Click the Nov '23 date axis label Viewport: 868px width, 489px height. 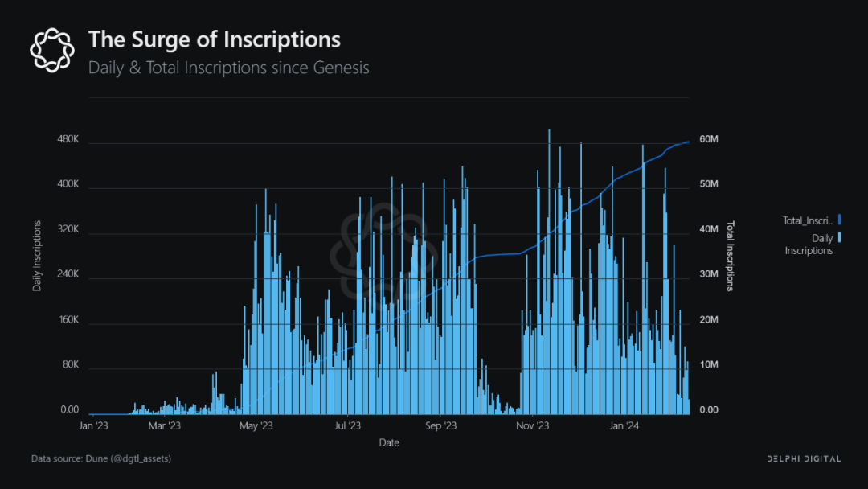pyautogui.click(x=532, y=425)
